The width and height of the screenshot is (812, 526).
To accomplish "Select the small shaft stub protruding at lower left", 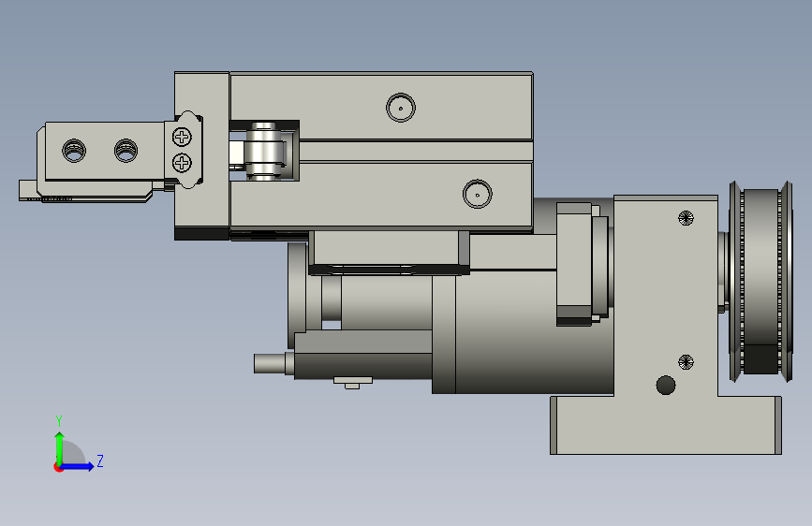I will coord(270,363).
